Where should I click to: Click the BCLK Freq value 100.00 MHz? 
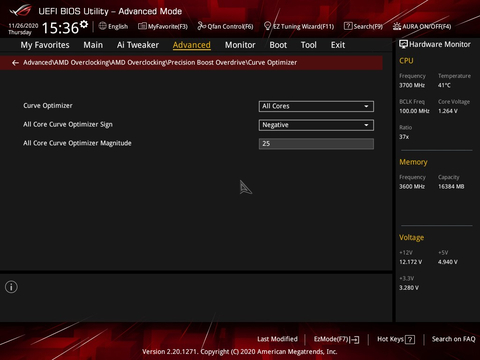click(x=414, y=111)
